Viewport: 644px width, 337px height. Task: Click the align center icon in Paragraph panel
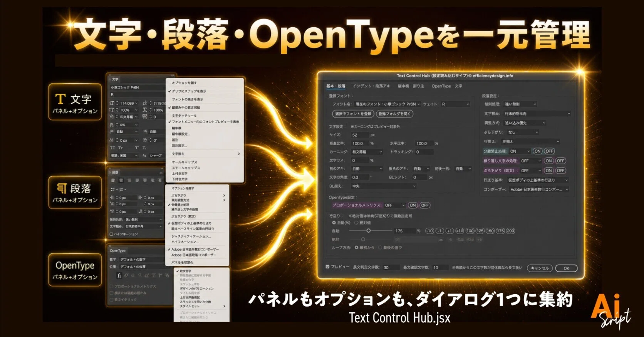click(x=121, y=180)
